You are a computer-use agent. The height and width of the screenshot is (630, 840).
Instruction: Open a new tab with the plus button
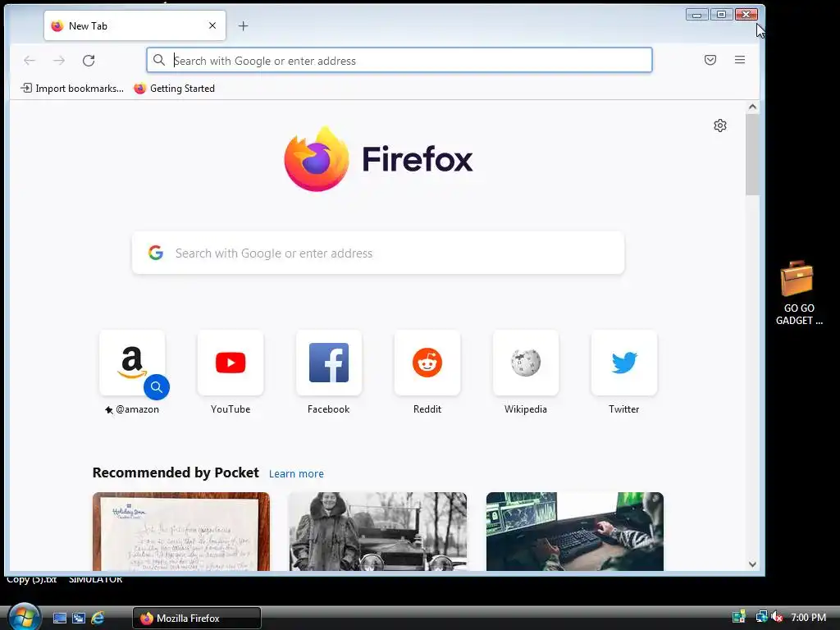(243, 25)
